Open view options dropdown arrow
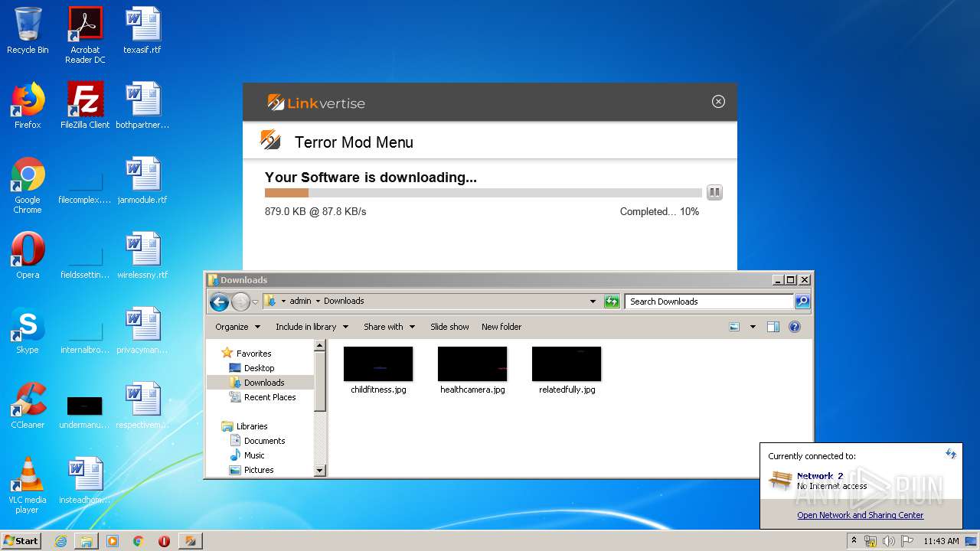The width and height of the screenshot is (980, 551). [x=753, y=327]
